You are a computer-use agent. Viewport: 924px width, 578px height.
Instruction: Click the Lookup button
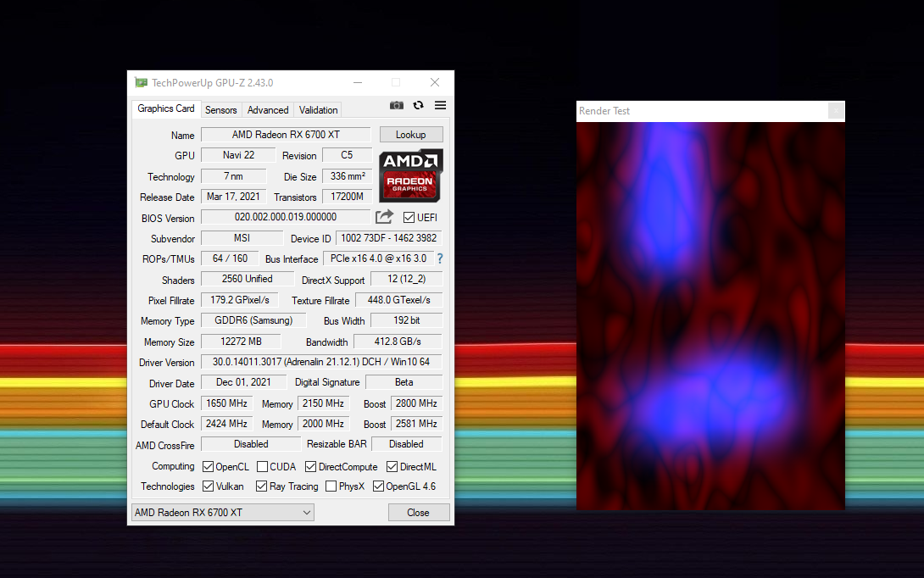click(x=411, y=135)
